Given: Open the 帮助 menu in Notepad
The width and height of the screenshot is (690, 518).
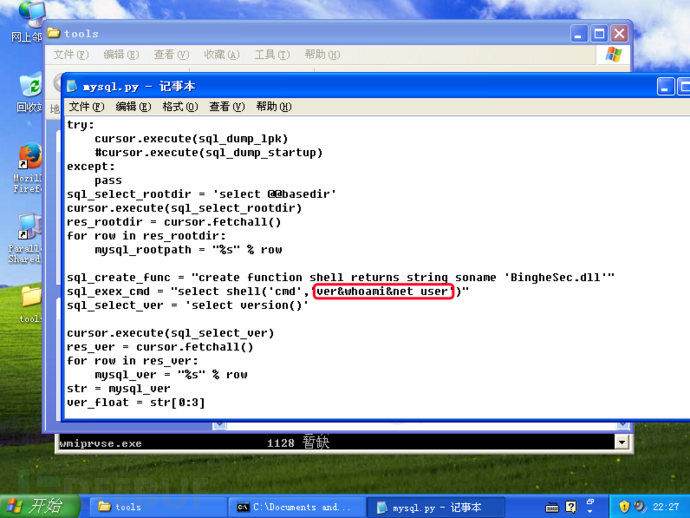Looking at the screenshot, I should (x=274, y=107).
